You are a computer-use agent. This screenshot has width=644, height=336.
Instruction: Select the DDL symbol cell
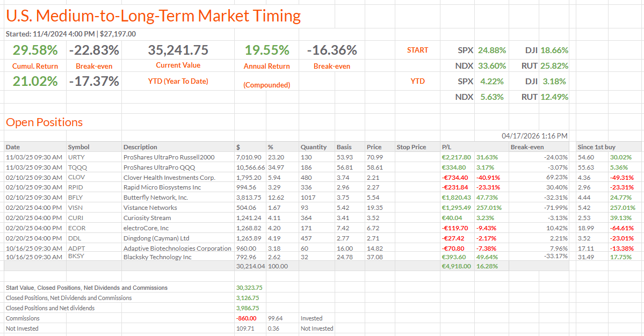point(74,238)
